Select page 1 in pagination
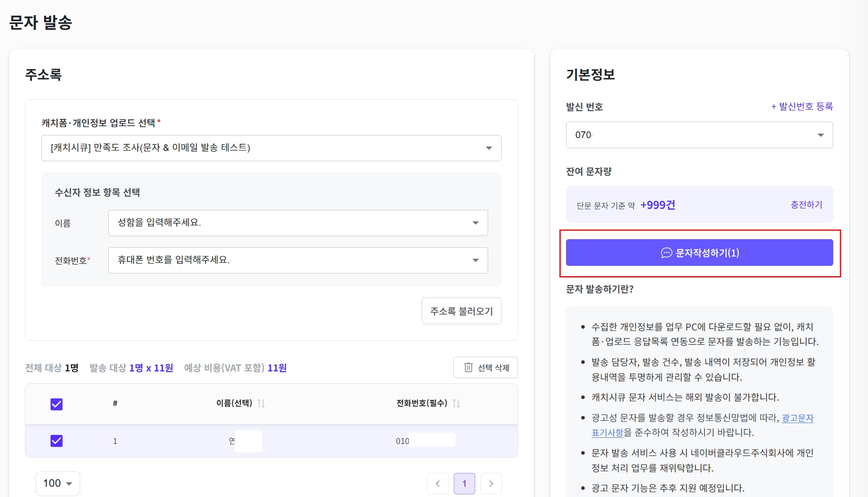The height and width of the screenshot is (497, 868). (x=464, y=484)
